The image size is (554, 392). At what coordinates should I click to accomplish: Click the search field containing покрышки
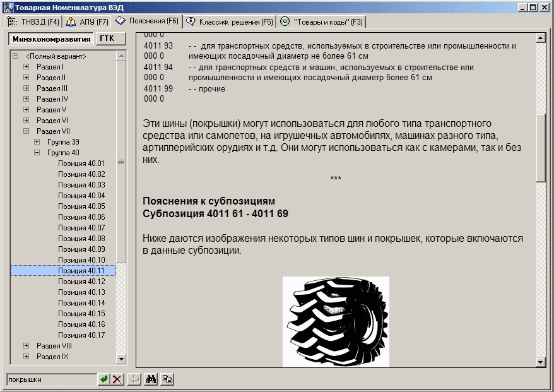point(50,379)
